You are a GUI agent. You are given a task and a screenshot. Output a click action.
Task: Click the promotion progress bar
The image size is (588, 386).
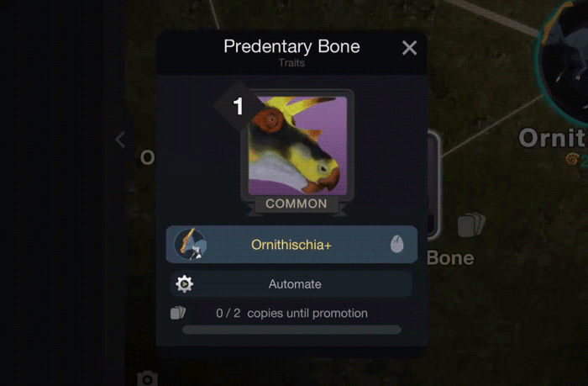(x=291, y=330)
